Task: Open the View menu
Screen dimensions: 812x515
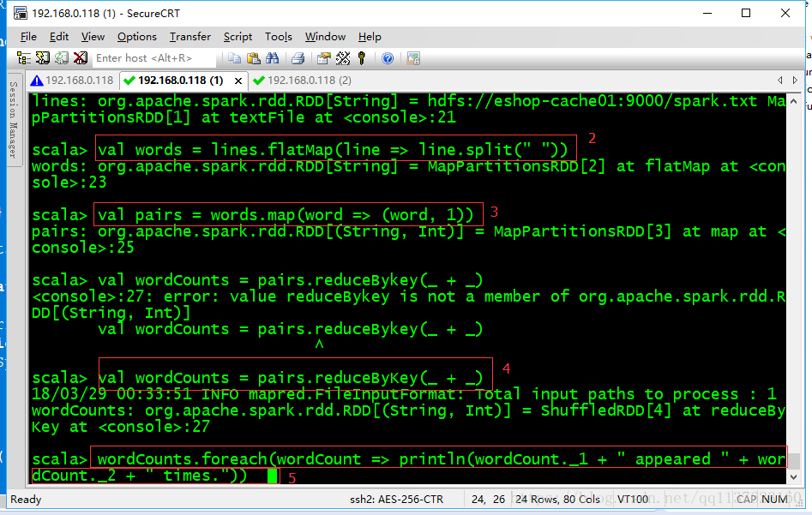Action: pyautogui.click(x=93, y=37)
